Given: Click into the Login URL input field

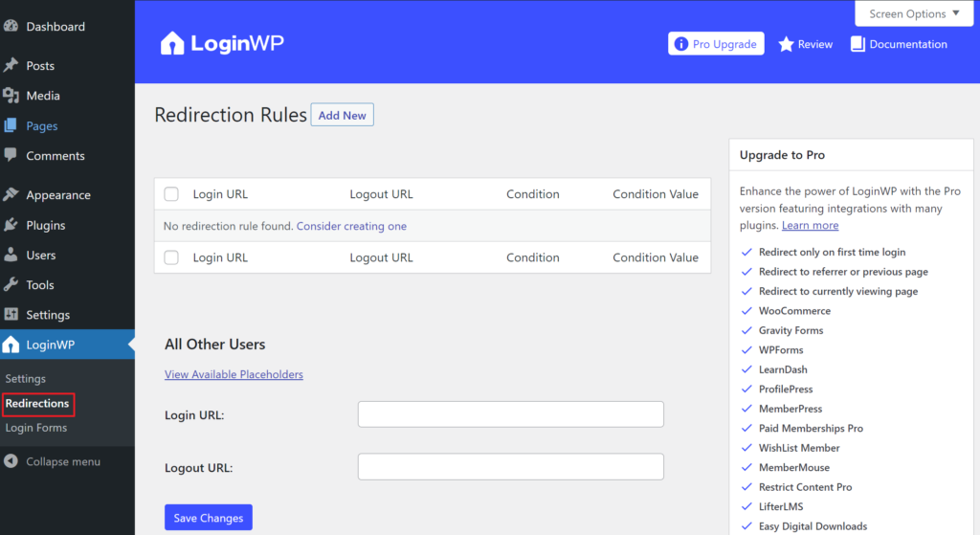Looking at the screenshot, I should point(511,414).
